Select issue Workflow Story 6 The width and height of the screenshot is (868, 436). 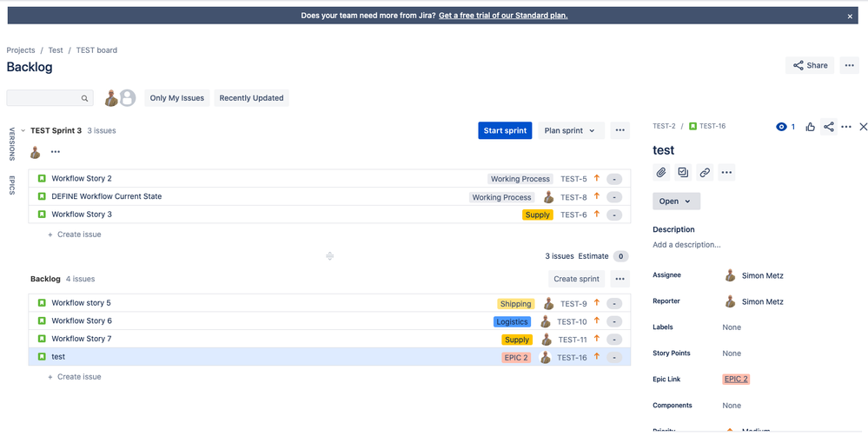[329, 320]
